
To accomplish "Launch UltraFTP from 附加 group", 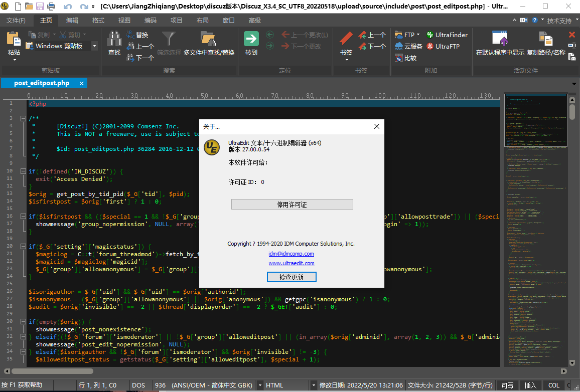I will coord(443,46).
